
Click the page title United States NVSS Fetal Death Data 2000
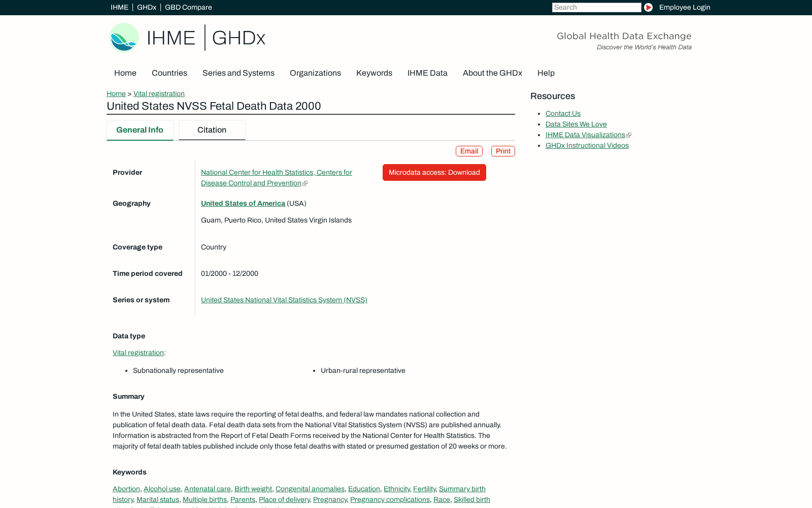click(x=214, y=106)
